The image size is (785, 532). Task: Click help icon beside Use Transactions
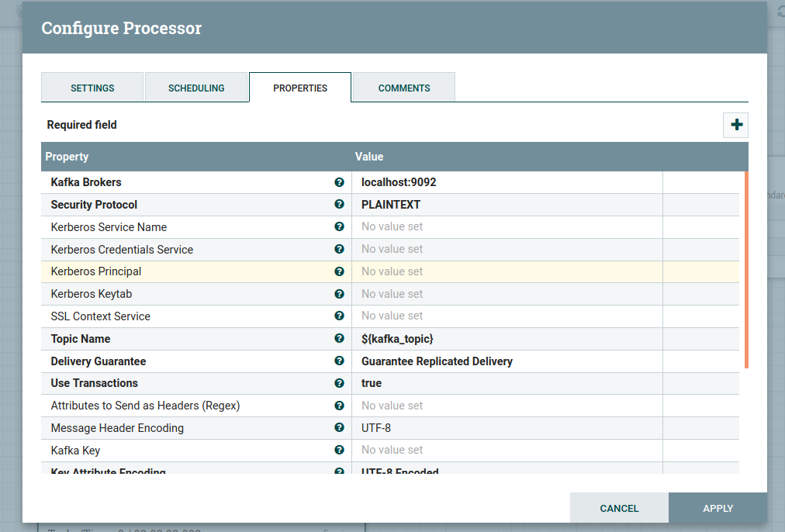click(x=339, y=383)
